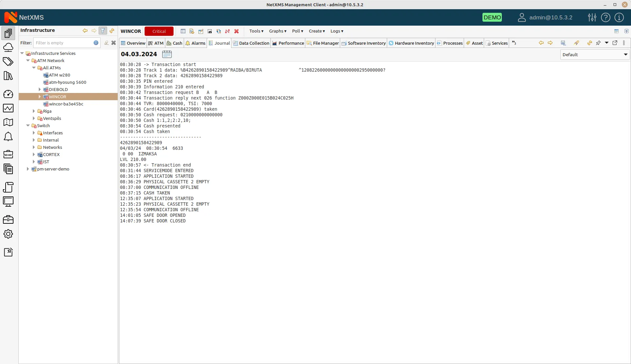This screenshot has height=364, width=631.
Task: Collapse the All ATMs tree branch
Action: click(x=34, y=68)
